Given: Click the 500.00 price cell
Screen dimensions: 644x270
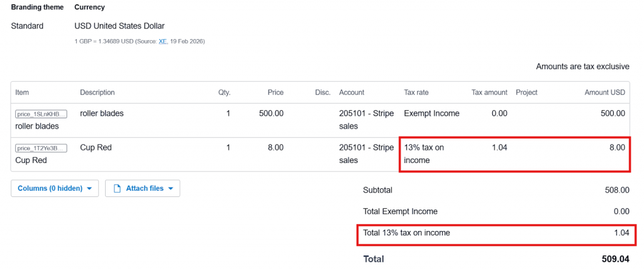Looking at the screenshot, I should pyautogui.click(x=271, y=114).
